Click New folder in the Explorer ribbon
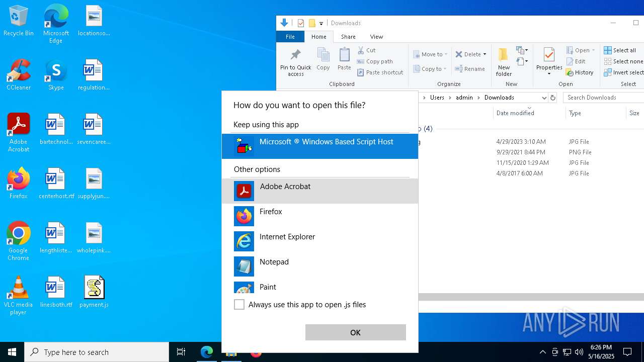Screen dimensions: 644x362 click(504, 62)
